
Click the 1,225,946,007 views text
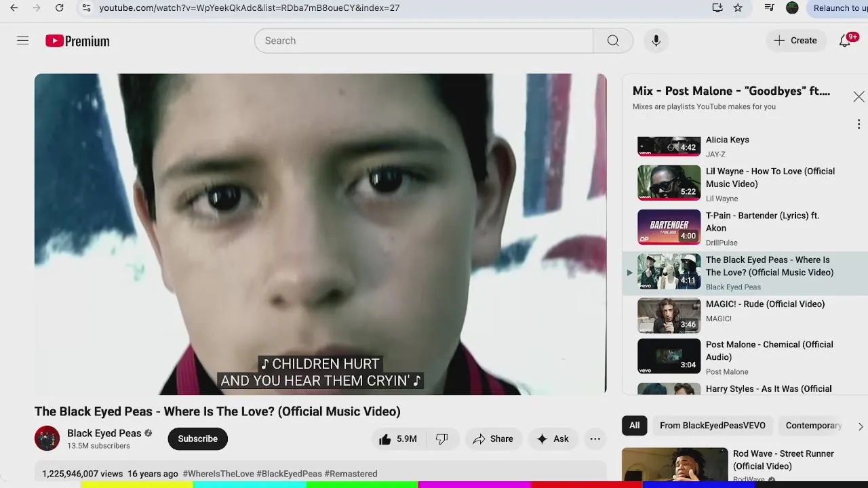click(83, 474)
